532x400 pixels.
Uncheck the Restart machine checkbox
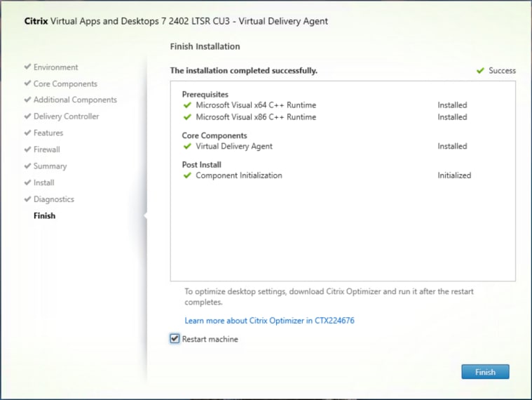point(175,338)
